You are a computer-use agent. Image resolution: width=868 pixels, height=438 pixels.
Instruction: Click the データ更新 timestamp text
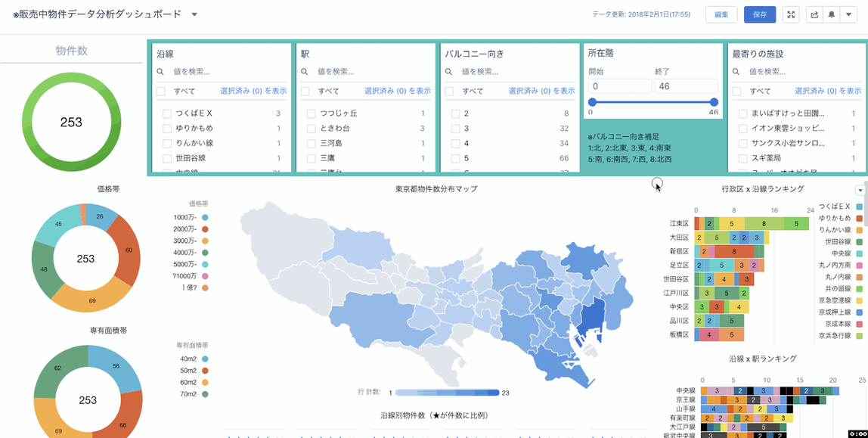(641, 15)
